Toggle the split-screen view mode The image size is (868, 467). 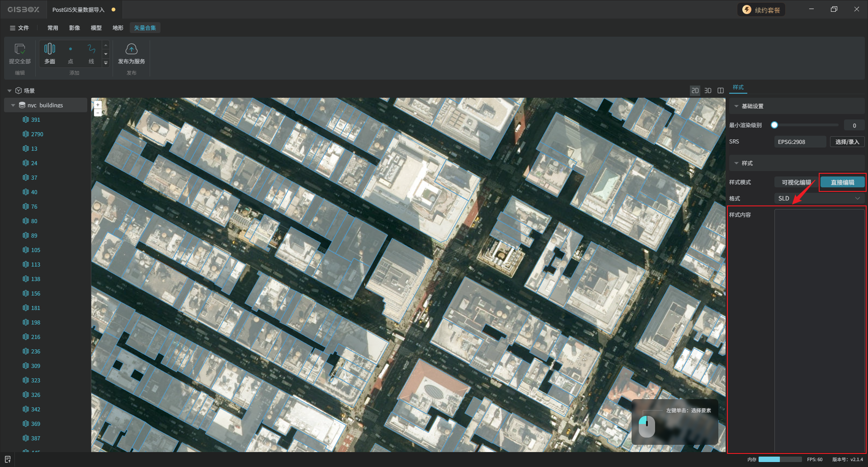pyautogui.click(x=721, y=91)
